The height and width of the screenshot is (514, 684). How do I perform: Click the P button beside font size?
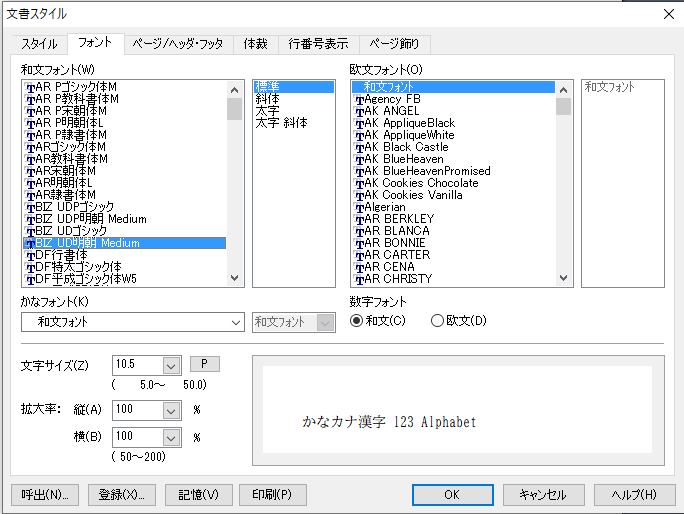click(204, 364)
